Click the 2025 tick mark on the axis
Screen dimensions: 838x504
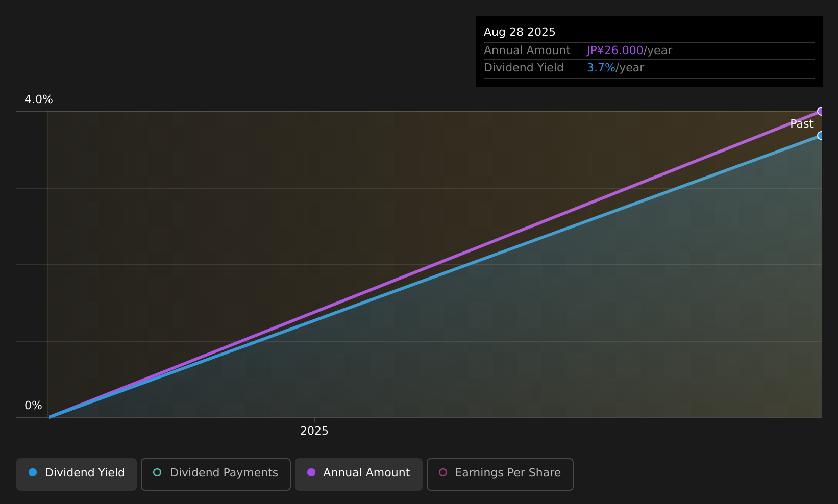pyautogui.click(x=315, y=420)
